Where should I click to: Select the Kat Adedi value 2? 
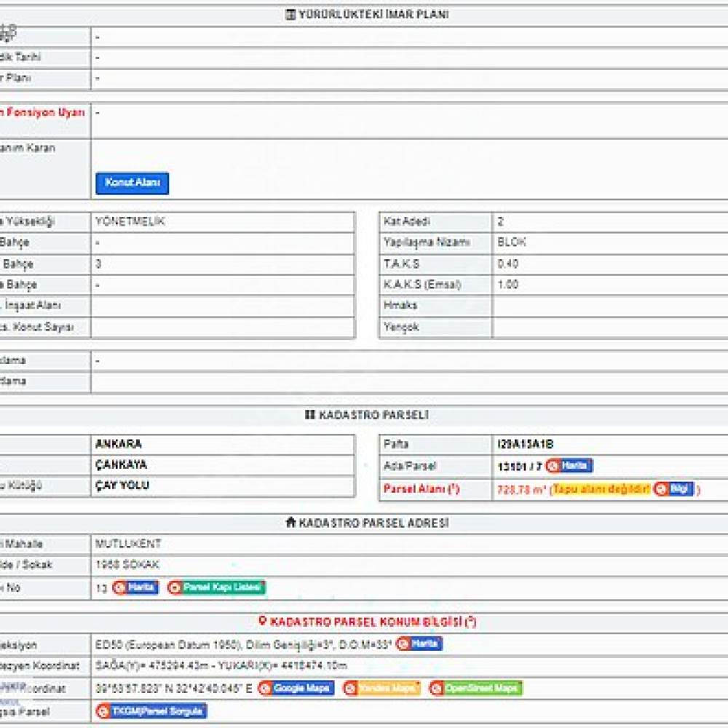point(501,221)
